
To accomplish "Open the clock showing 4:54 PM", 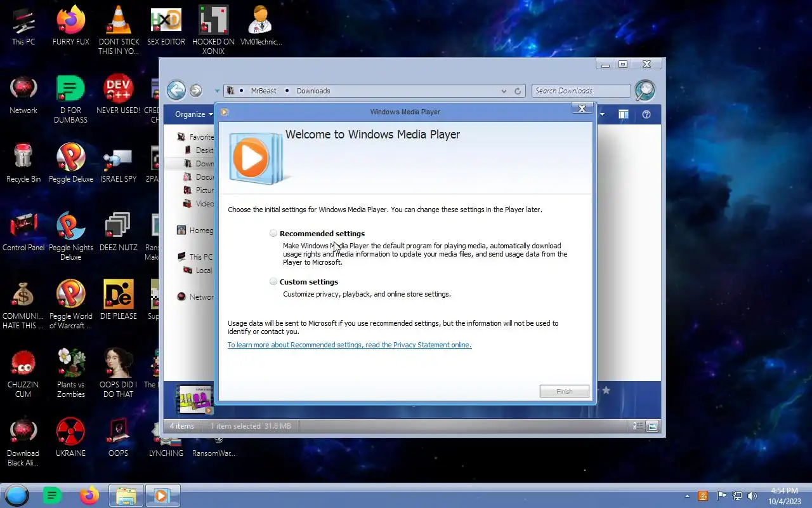I will point(784,495).
